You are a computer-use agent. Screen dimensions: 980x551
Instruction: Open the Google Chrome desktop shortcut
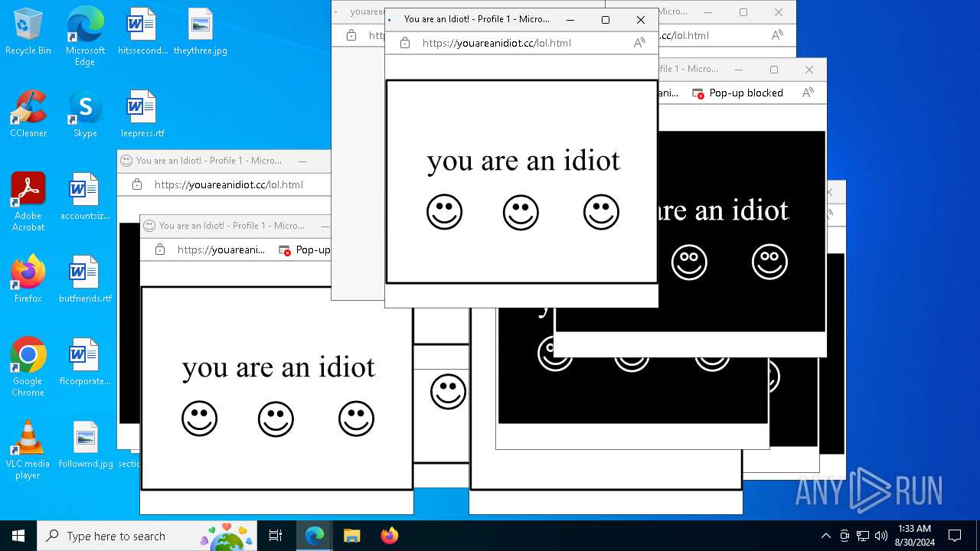(28, 367)
